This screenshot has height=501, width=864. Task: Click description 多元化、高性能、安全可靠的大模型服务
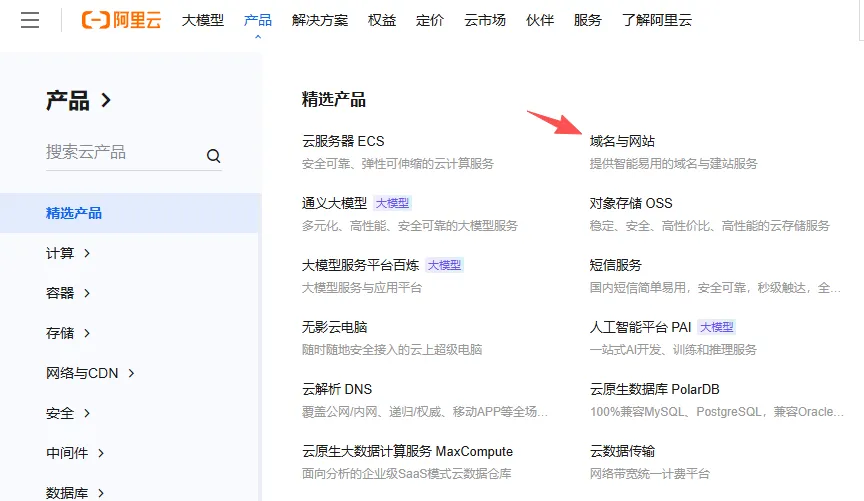[410, 225]
